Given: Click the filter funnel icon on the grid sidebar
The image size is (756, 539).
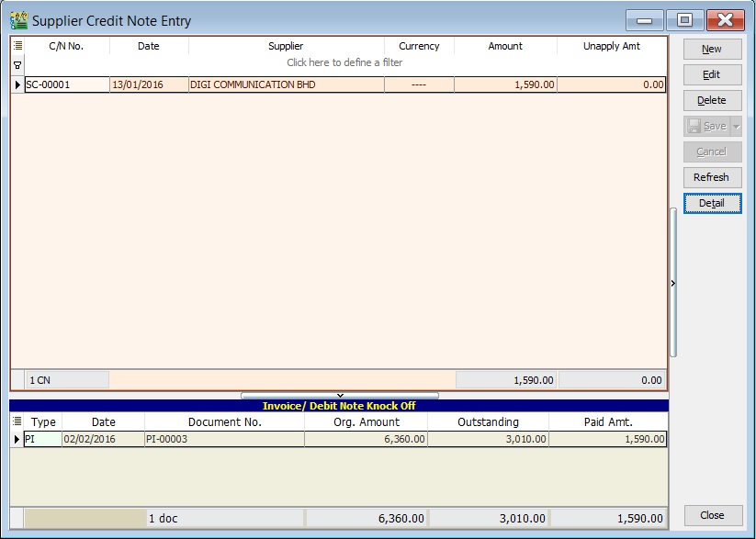Looking at the screenshot, I should pos(16,64).
